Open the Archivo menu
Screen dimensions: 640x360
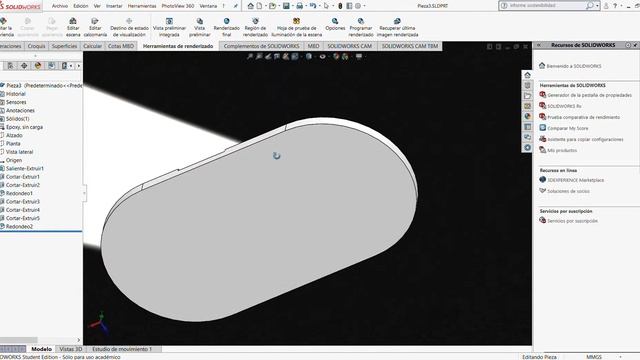[x=60, y=6]
